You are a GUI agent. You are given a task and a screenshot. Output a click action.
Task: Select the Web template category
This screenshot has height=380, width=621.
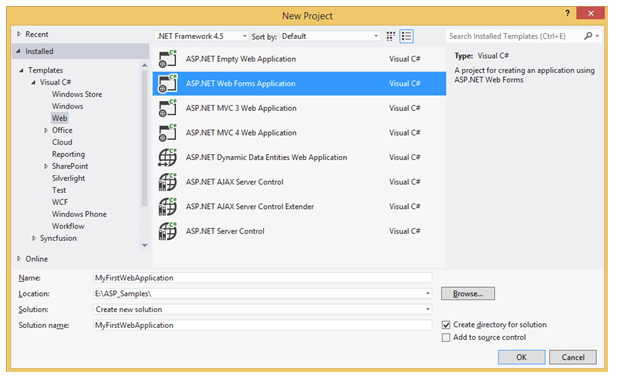[59, 118]
